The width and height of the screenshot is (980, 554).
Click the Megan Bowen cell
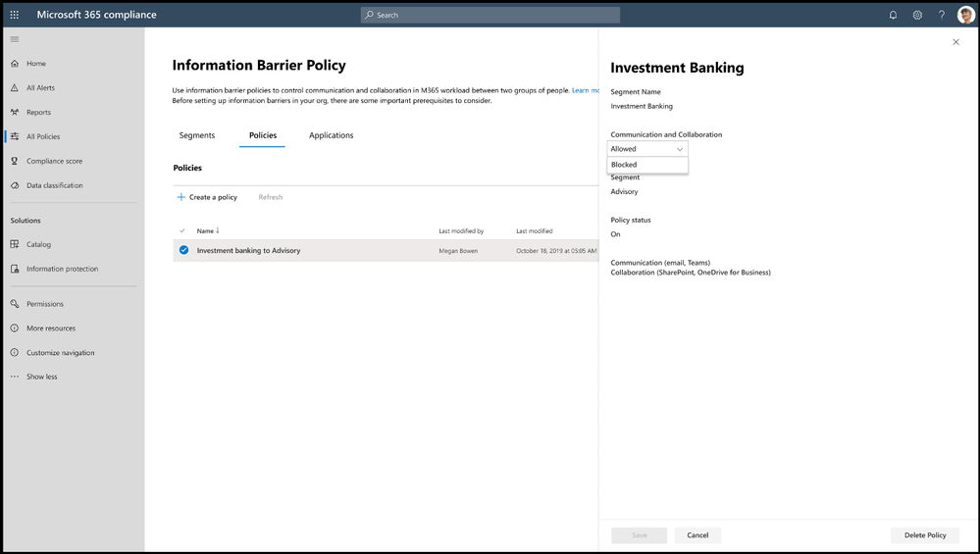[458, 250]
